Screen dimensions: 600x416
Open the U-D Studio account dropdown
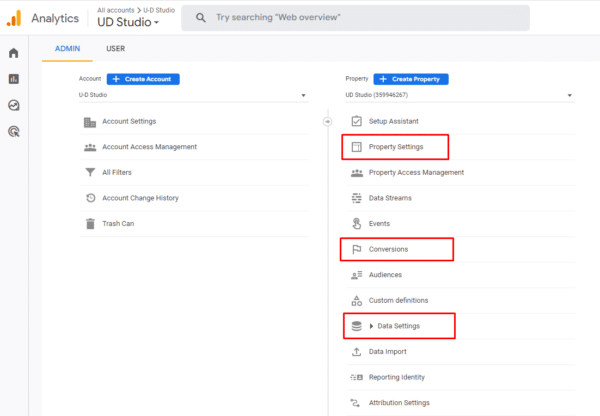[193, 95]
